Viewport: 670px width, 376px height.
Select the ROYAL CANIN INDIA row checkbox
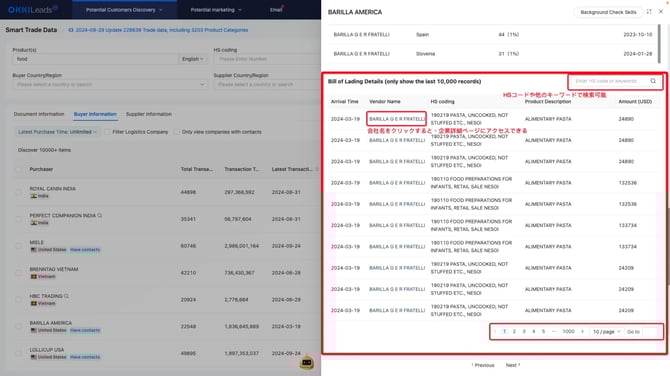(x=19, y=192)
